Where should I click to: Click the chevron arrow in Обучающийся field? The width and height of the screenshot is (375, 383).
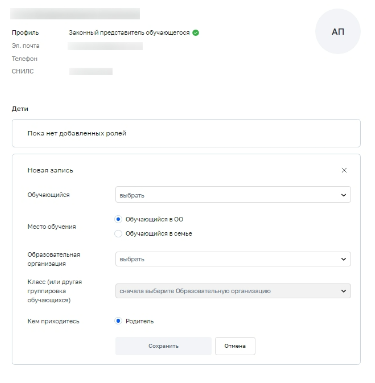point(343,195)
